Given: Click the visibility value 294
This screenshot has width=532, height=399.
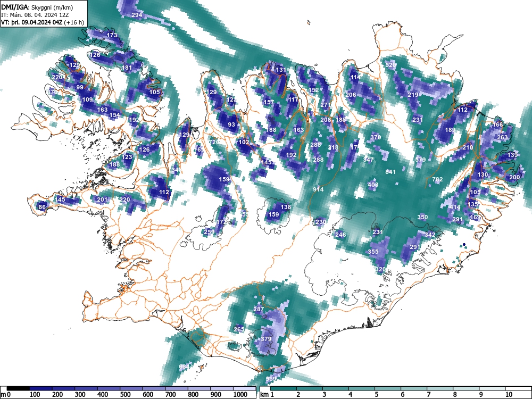Looking at the screenshot, I should click(x=137, y=15).
